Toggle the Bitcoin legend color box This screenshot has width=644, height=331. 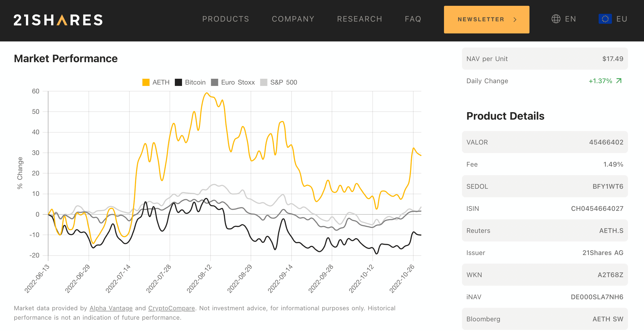pos(178,82)
